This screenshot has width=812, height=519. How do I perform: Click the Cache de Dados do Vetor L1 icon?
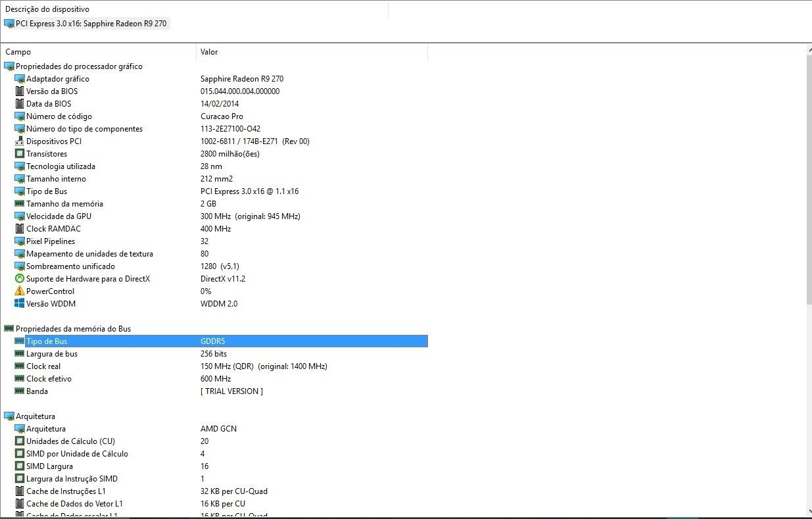20,504
